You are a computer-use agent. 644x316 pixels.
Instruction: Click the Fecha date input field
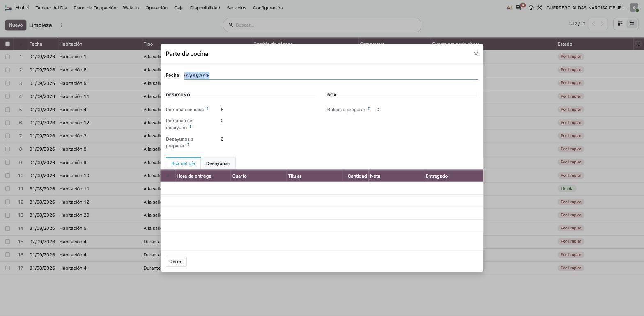click(x=331, y=76)
